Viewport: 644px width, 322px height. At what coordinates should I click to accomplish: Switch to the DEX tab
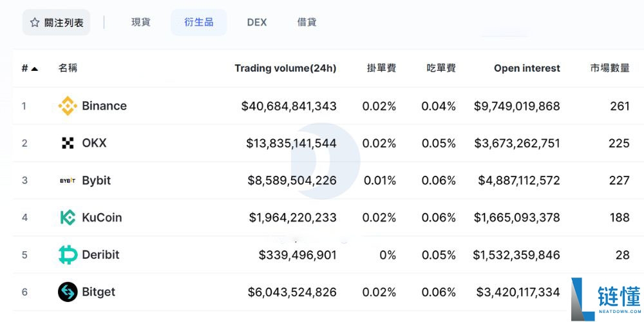pos(257,22)
